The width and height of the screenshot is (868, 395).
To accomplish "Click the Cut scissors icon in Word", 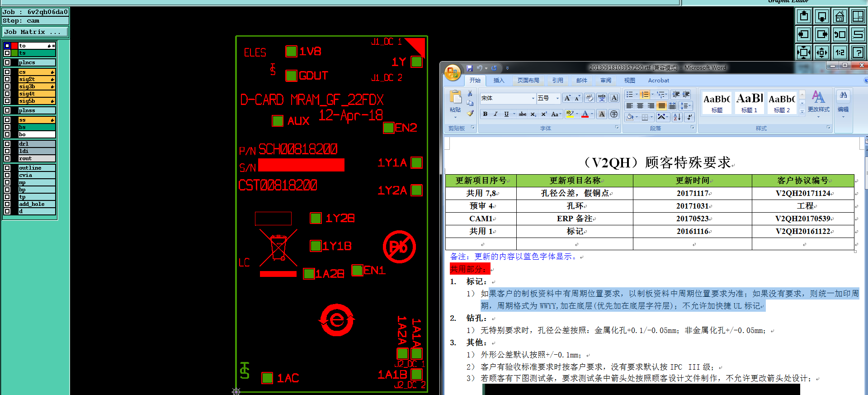I will (470, 94).
